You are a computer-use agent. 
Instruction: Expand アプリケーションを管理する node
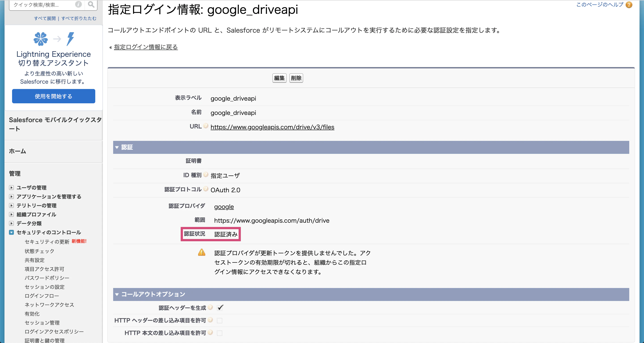coord(11,197)
